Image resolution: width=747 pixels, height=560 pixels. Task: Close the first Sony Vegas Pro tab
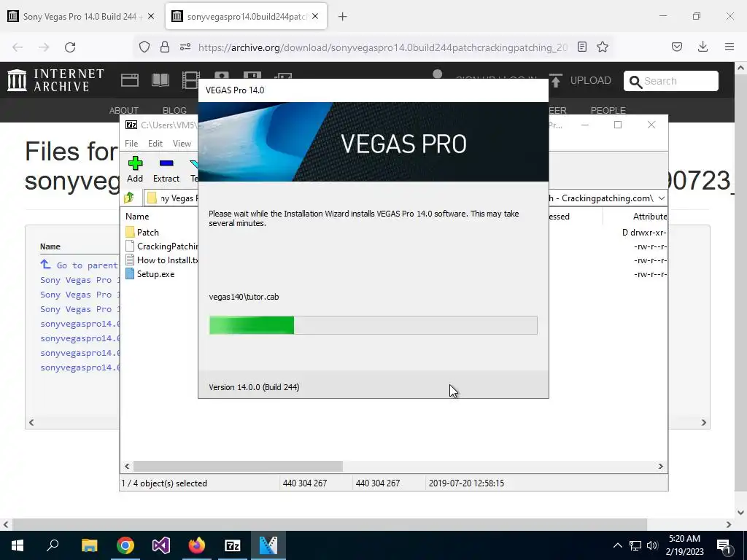(x=151, y=16)
